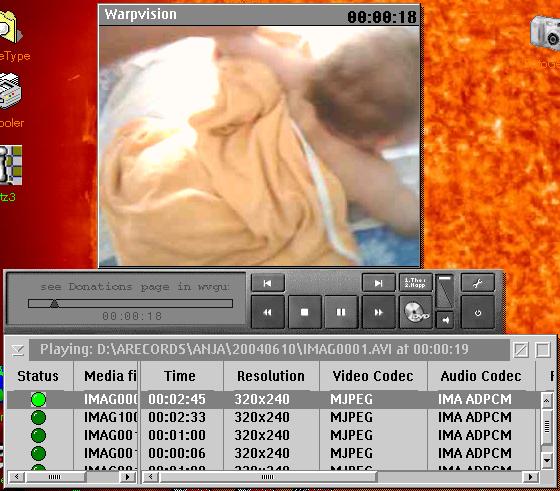Open the playlist button showing numbered titles
The width and height of the screenshot is (560, 491).
pyautogui.click(x=415, y=283)
